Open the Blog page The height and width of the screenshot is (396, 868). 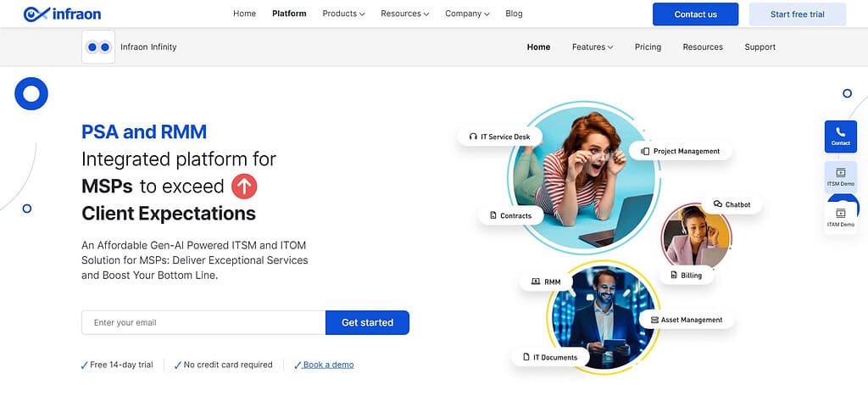[x=514, y=14]
